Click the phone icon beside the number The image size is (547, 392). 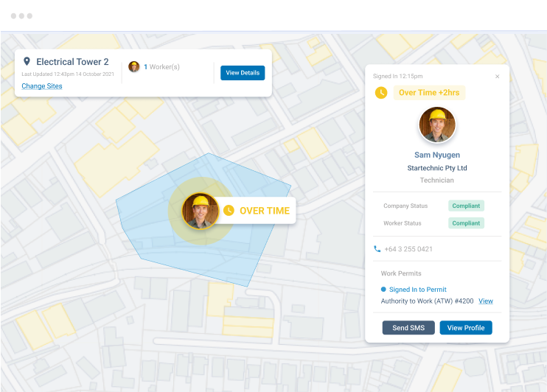pos(377,248)
